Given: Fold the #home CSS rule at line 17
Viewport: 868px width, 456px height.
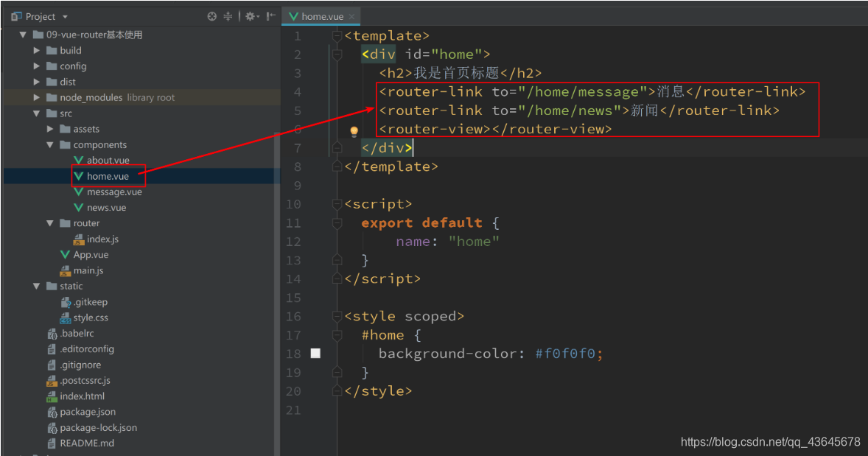Looking at the screenshot, I should (337, 335).
